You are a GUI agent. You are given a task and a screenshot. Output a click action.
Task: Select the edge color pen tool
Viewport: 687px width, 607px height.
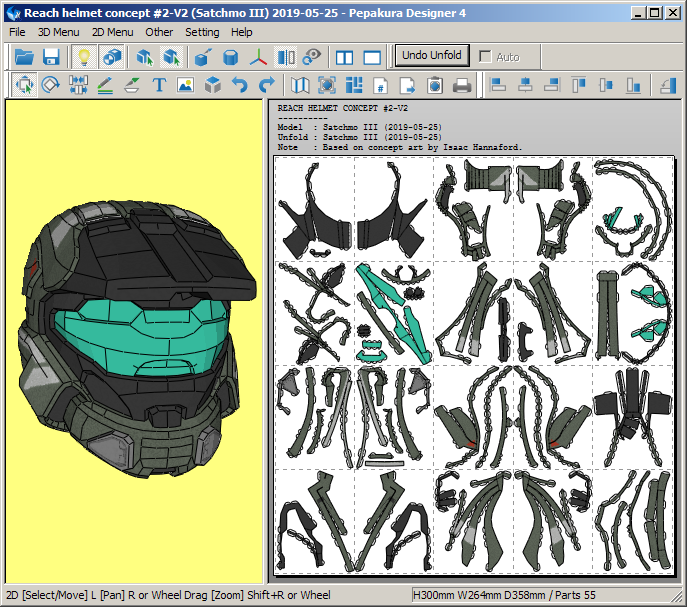pos(132,85)
